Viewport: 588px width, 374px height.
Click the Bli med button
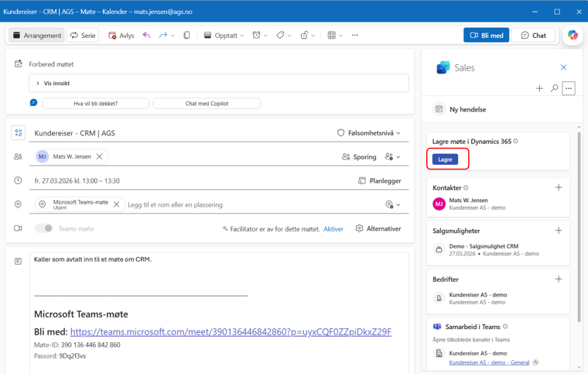tap(486, 36)
